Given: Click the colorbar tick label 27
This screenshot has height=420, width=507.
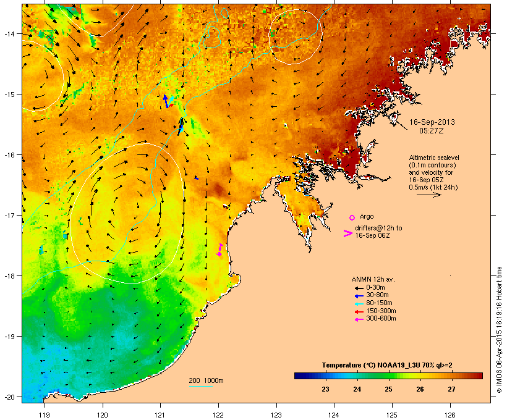Looking at the screenshot, I should coord(451,389).
